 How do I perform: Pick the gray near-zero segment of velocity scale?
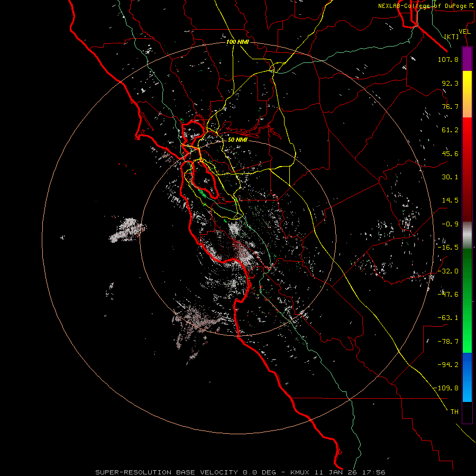point(467,235)
